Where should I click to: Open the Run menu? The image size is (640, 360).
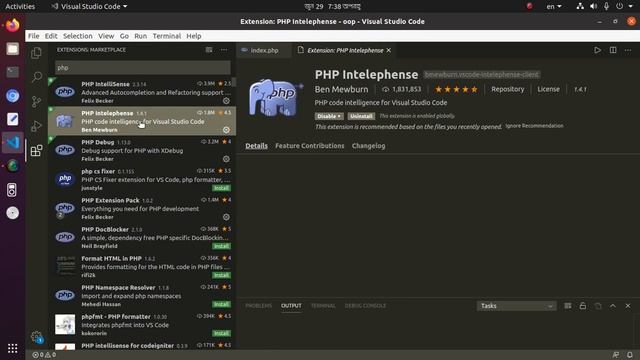(140, 36)
